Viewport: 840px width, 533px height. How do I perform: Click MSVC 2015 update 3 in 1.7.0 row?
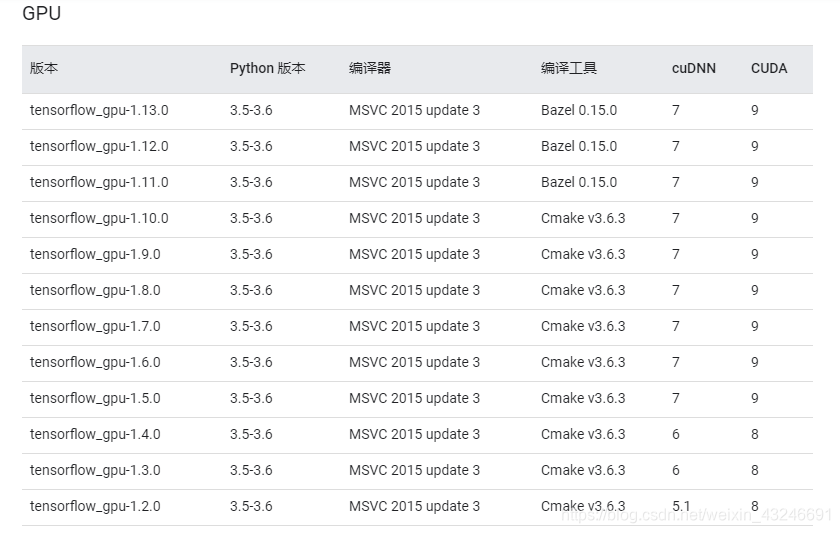[x=414, y=326]
